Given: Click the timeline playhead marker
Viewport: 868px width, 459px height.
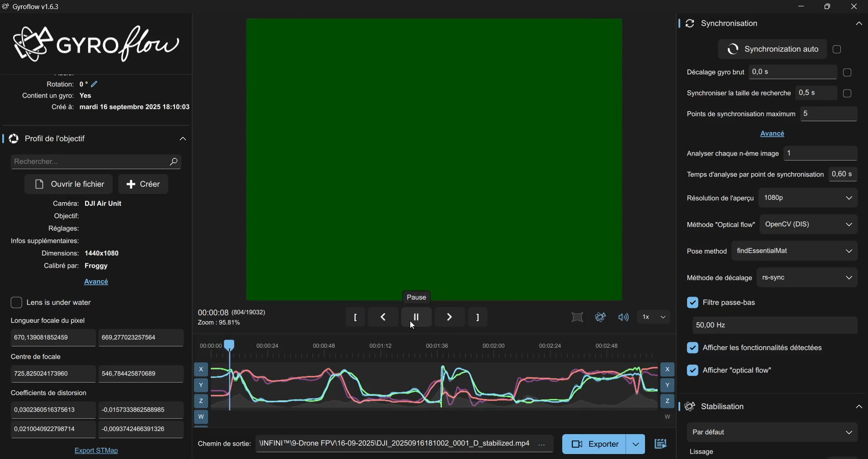Looking at the screenshot, I should pos(230,345).
